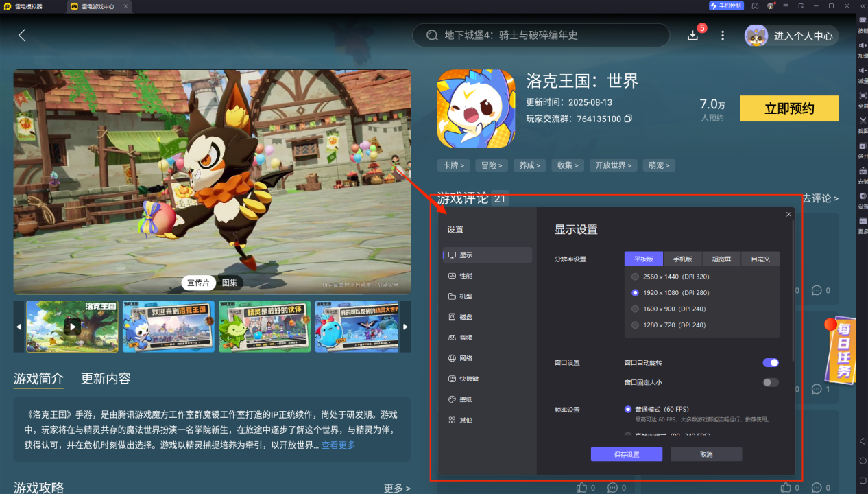Image resolution: width=868 pixels, height=494 pixels.
Task: Open 壁纸 in settings sidebar
Action: (487, 399)
